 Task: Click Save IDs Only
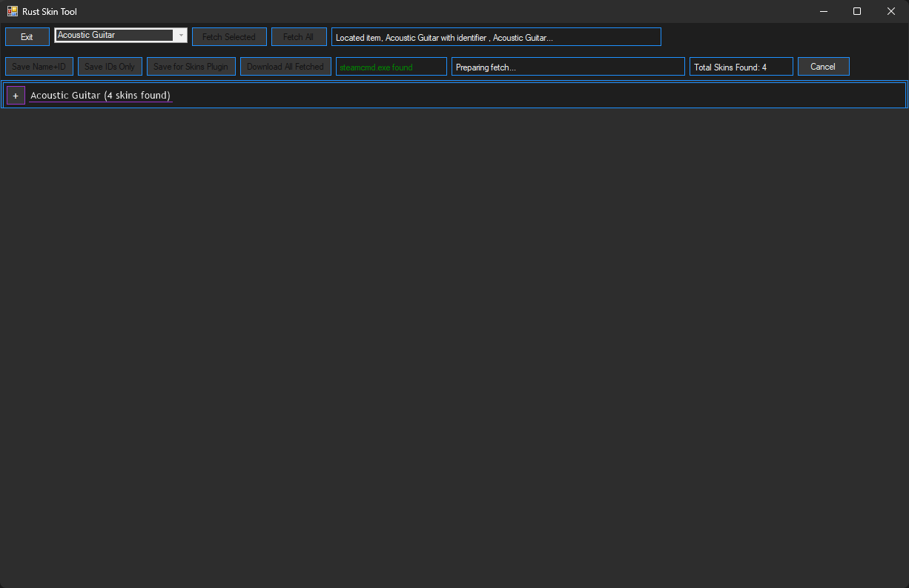point(110,67)
